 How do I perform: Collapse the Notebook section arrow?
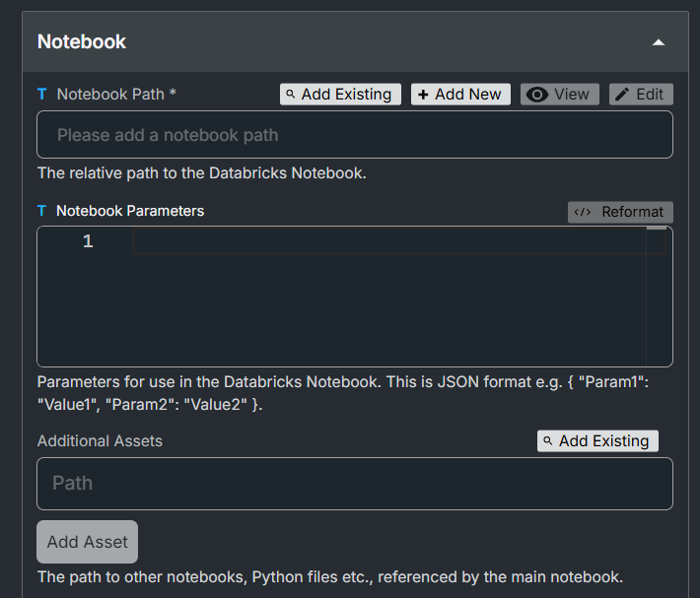659,42
